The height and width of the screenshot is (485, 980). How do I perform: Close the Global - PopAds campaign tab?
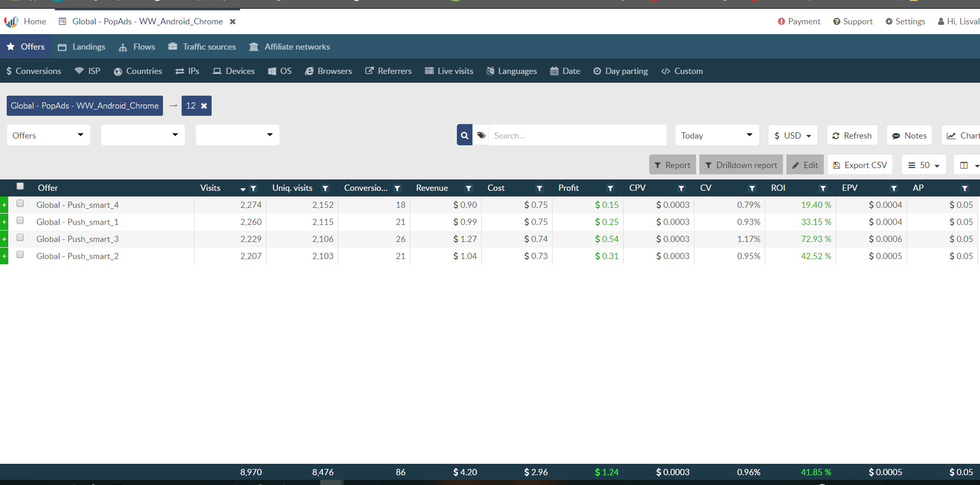click(x=233, y=22)
